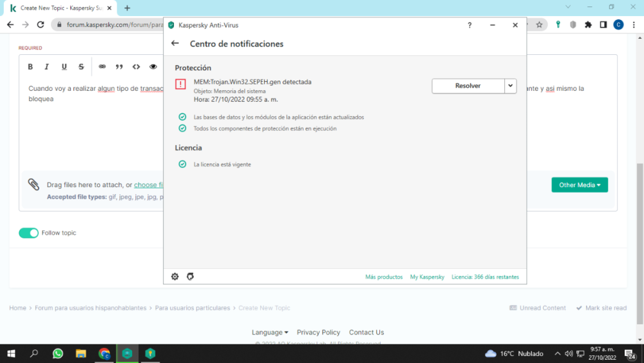Open taskbar search magnifier
The image size is (644, 363).
(34, 353)
